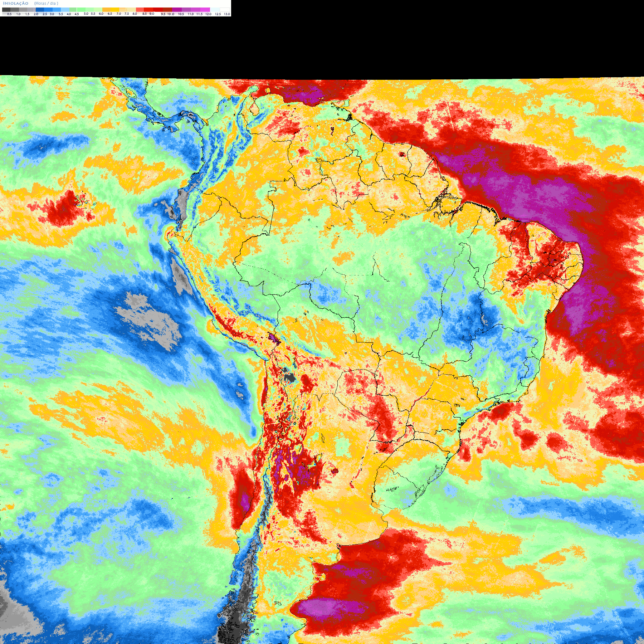Click the '1.0' legend value

click(x=18, y=14)
